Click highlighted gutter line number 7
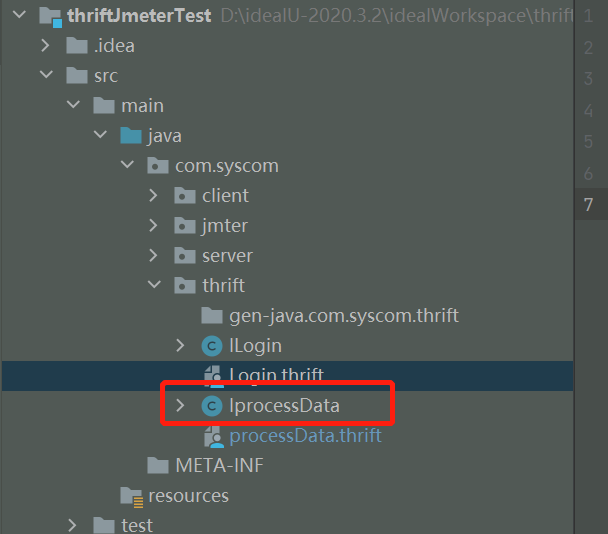The height and width of the screenshot is (534, 608). coord(588,204)
